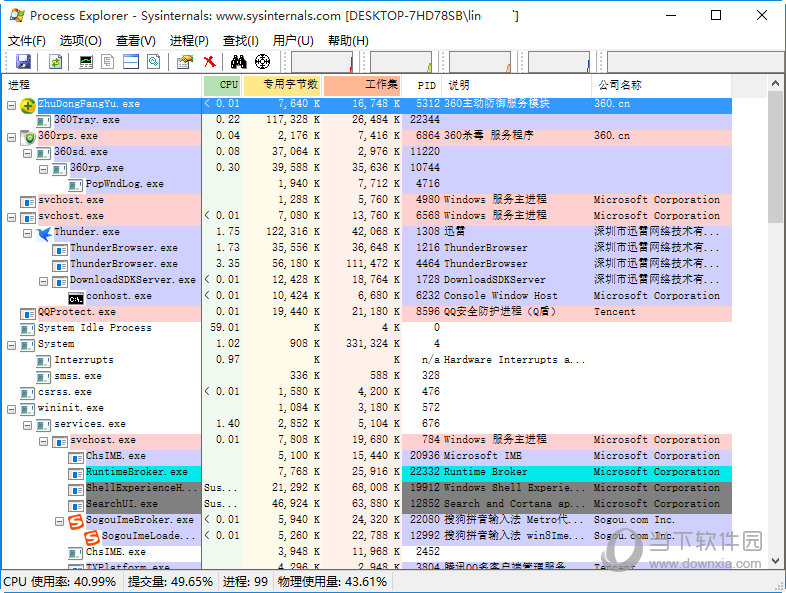Sort by the 进程 column header

tap(102, 85)
